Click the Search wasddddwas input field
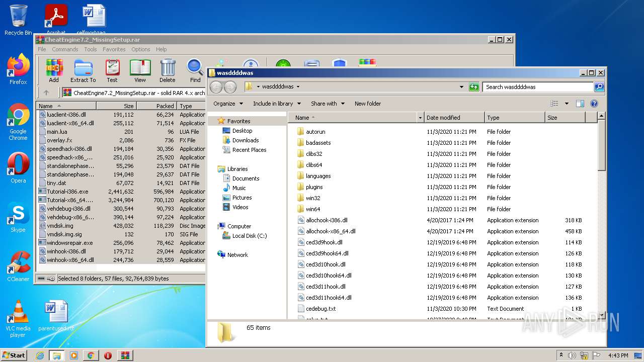This screenshot has width=644, height=362. coord(538,87)
